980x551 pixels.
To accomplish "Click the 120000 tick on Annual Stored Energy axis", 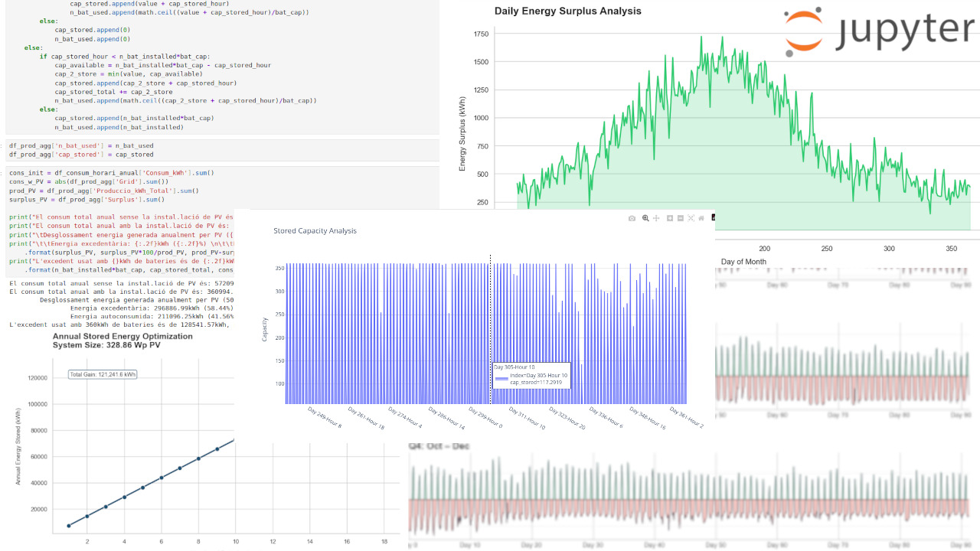I will [x=36, y=378].
